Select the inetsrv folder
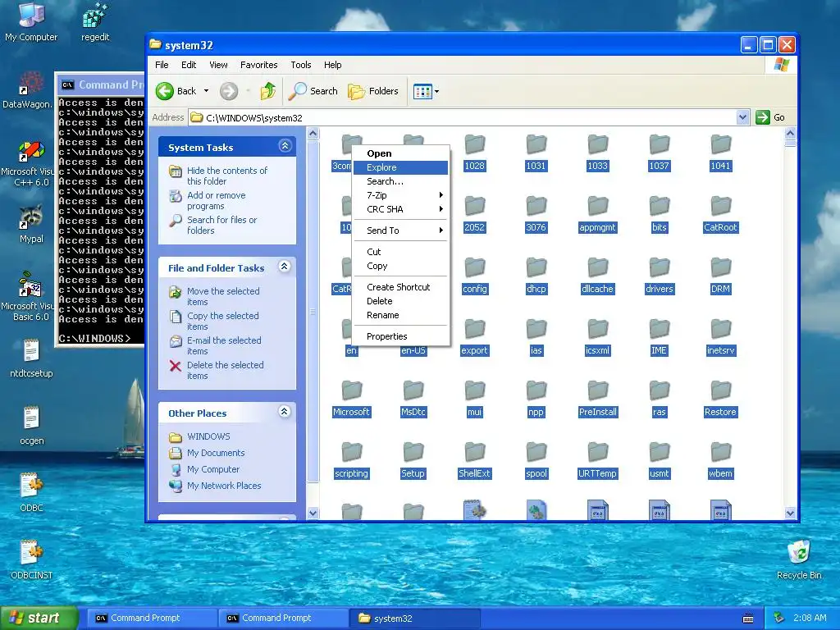This screenshot has width=840, height=630. [720, 337]
